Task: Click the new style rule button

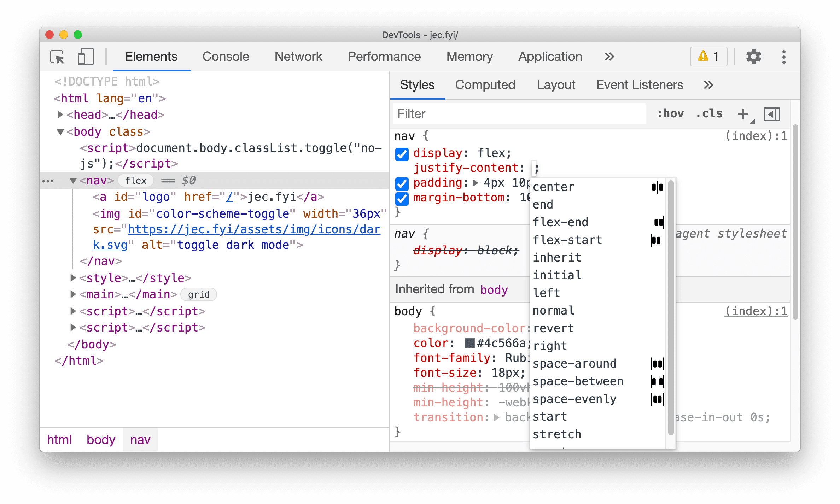Action: click(x=743, y=114)
